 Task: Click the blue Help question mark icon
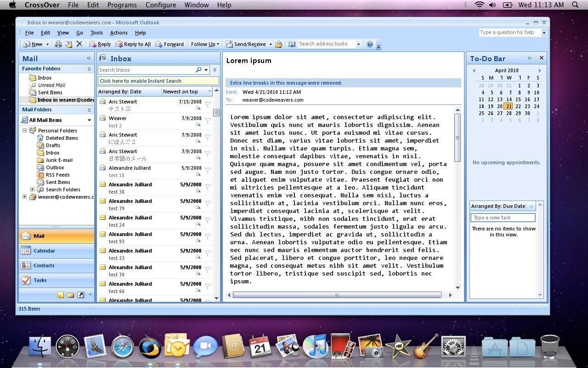point(370,44)
